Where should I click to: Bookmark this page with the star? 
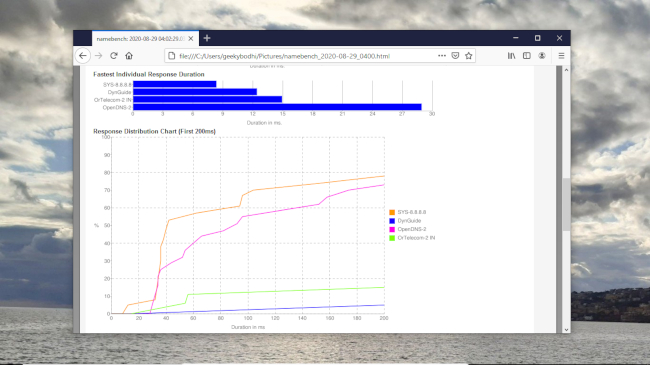point(468,56)
